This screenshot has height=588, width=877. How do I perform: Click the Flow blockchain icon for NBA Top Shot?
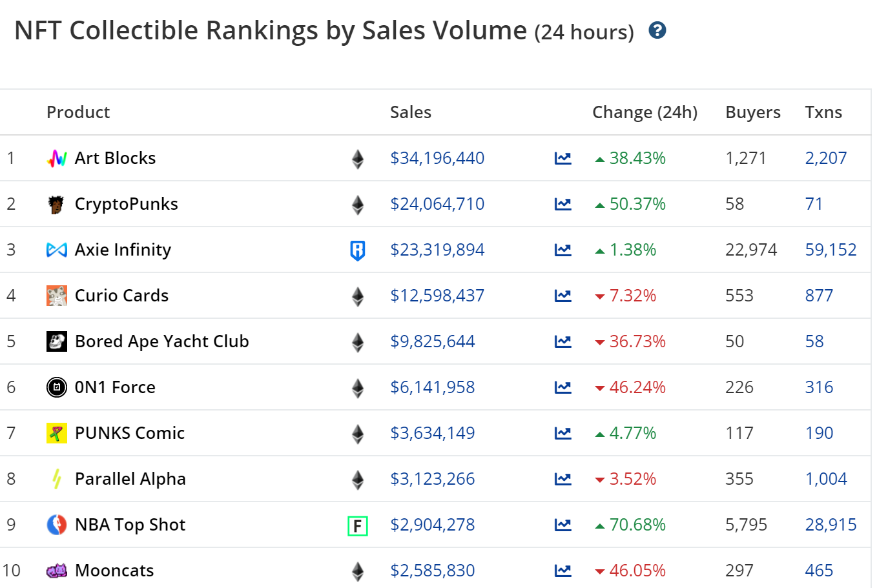[x=357, y=525]
